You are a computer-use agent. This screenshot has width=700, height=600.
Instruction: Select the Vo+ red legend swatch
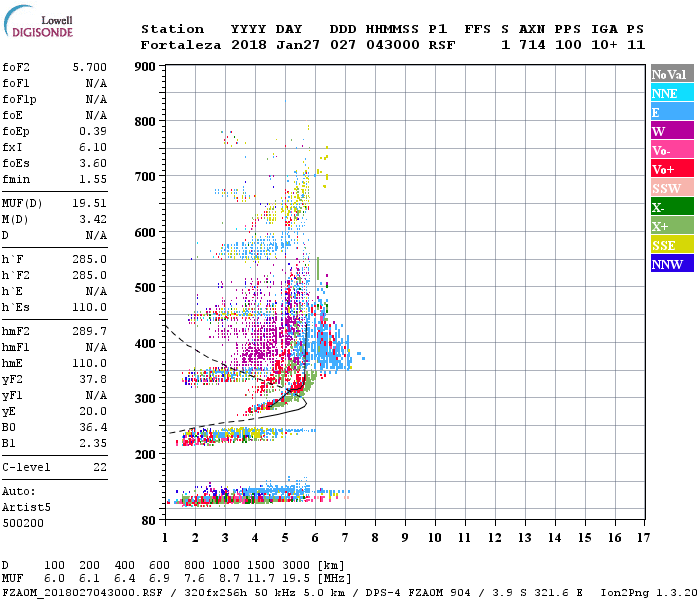pos(672,169)
